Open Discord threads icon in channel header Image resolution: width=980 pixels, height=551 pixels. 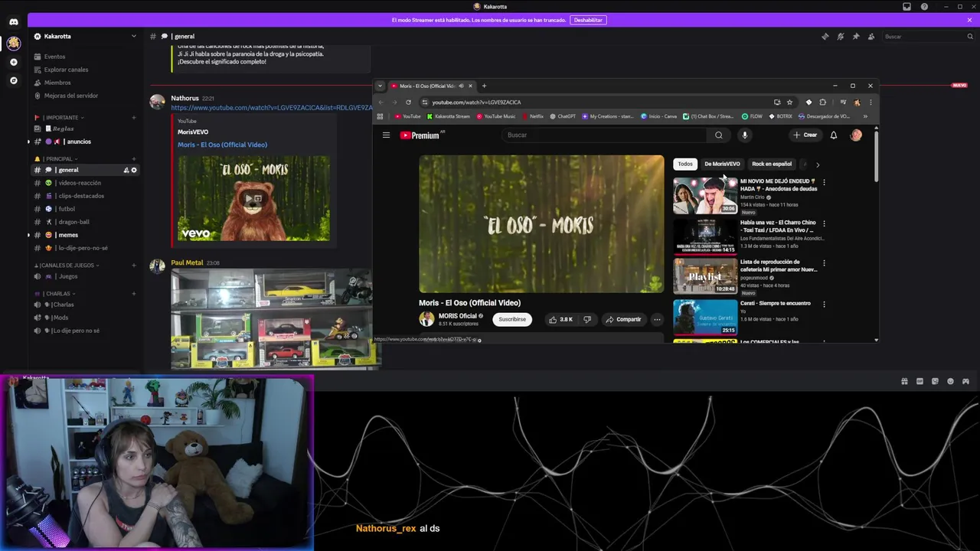click(x=825, y=36)
